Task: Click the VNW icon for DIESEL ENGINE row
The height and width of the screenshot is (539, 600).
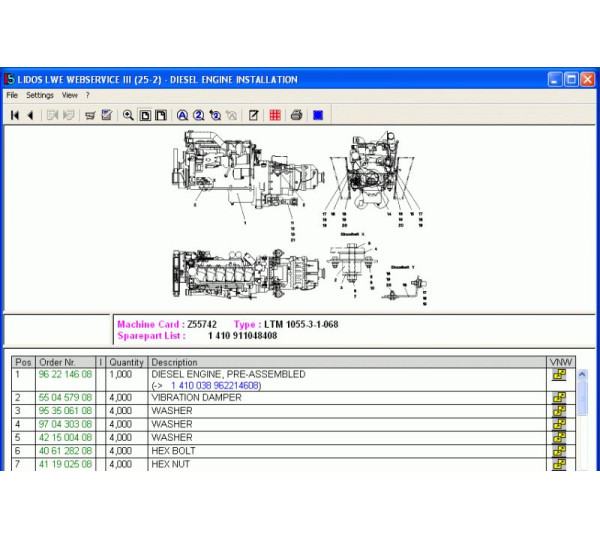Action: click(559, 375)
